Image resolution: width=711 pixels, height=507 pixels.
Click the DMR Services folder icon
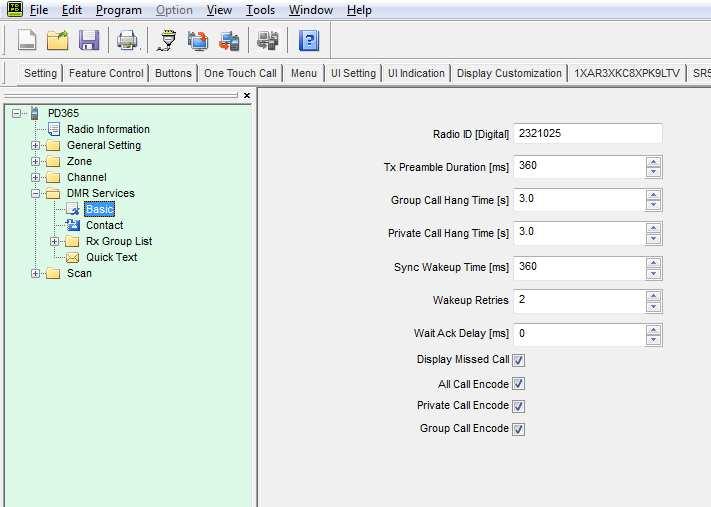tap(53, 194)
